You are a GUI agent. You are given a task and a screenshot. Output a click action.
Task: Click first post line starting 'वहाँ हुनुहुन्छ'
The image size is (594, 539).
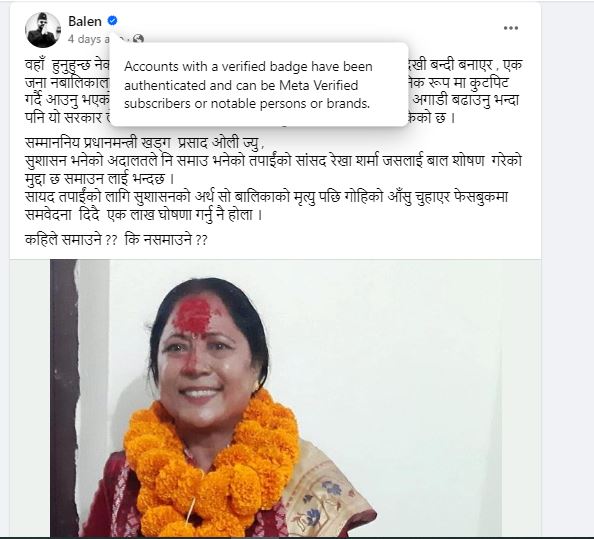point(67,65)
